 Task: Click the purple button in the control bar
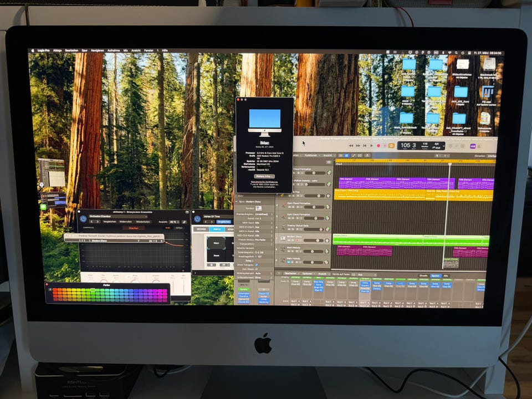pyautogui.click(x=473, y=146)
